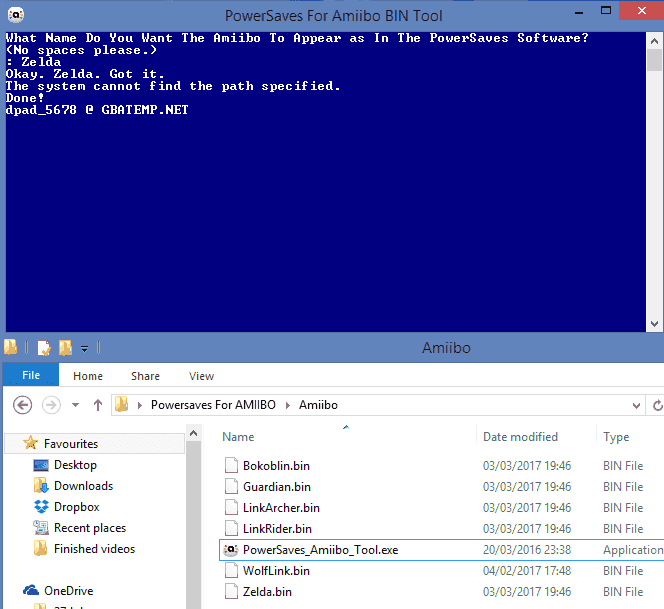Click the Amiibo breadcrumb segment
This screenshot has height=609, width=664.
pyautogui.click(x=318, y=405)
